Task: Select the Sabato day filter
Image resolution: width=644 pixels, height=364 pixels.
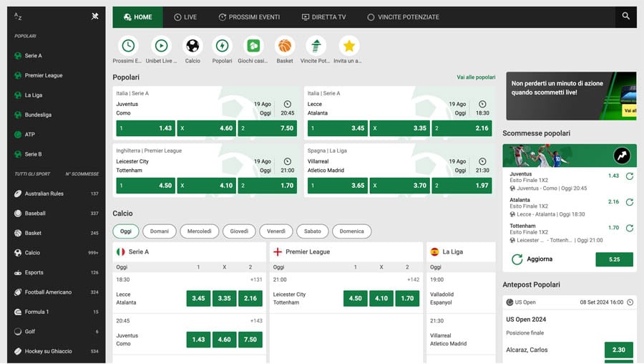Action: 313,231
